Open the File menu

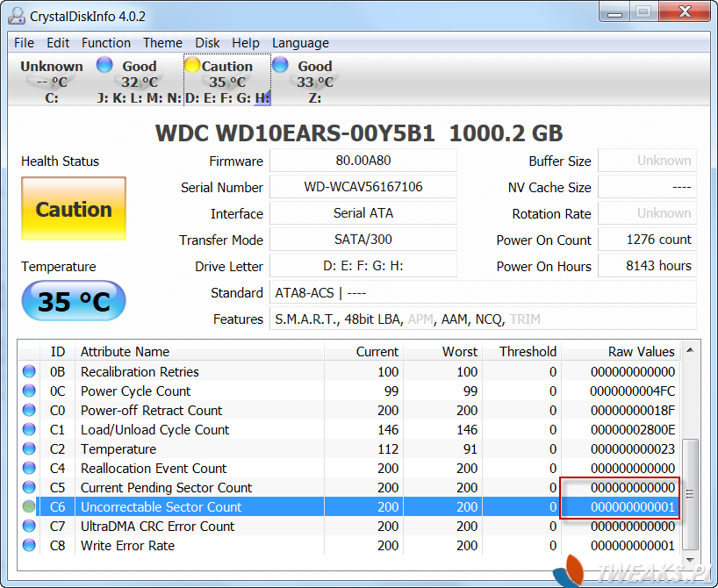click(x=24, y=43)
